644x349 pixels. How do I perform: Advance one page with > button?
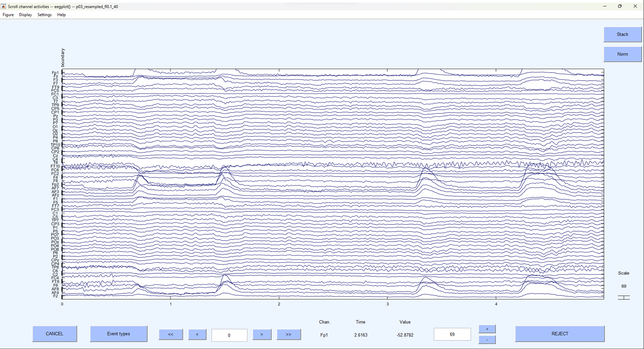click(x=262, y=334)
